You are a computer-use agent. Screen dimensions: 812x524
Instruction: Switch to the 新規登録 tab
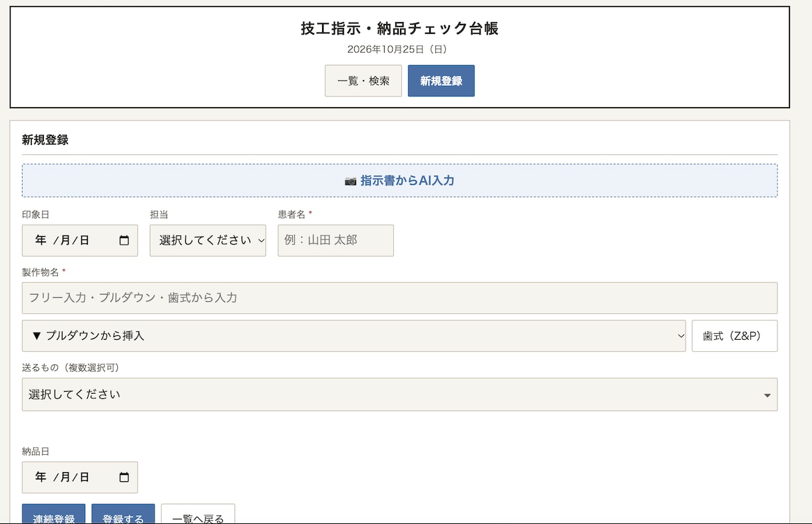coord(441,80)
